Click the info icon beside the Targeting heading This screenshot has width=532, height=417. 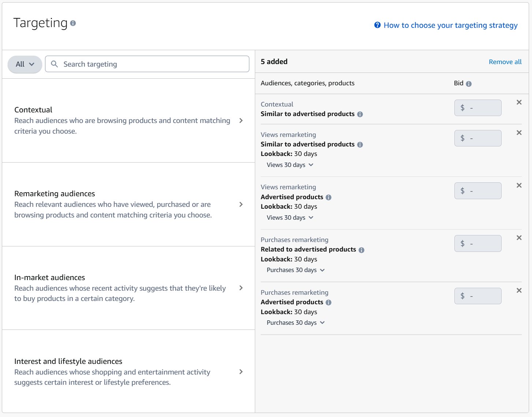click(x=73, y=23)
